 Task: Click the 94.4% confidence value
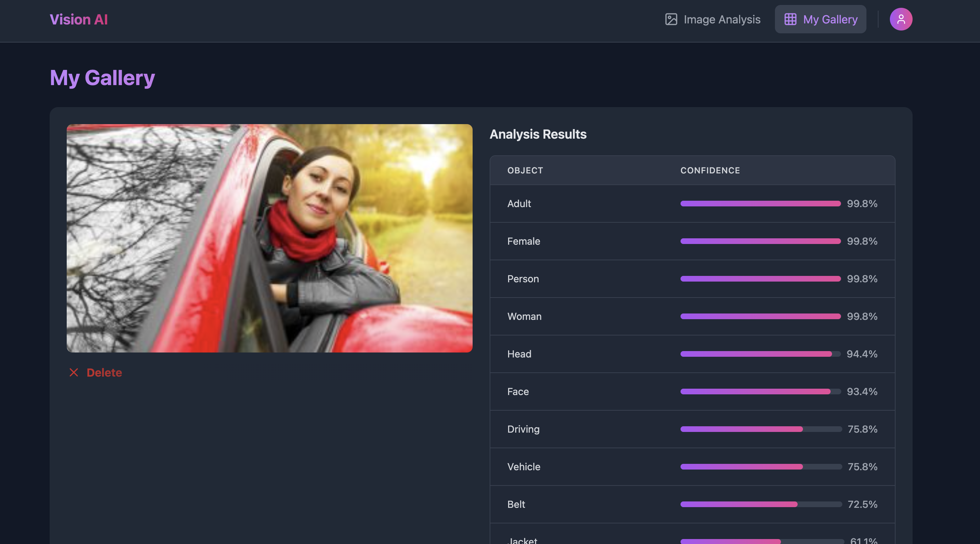point(862,354)
